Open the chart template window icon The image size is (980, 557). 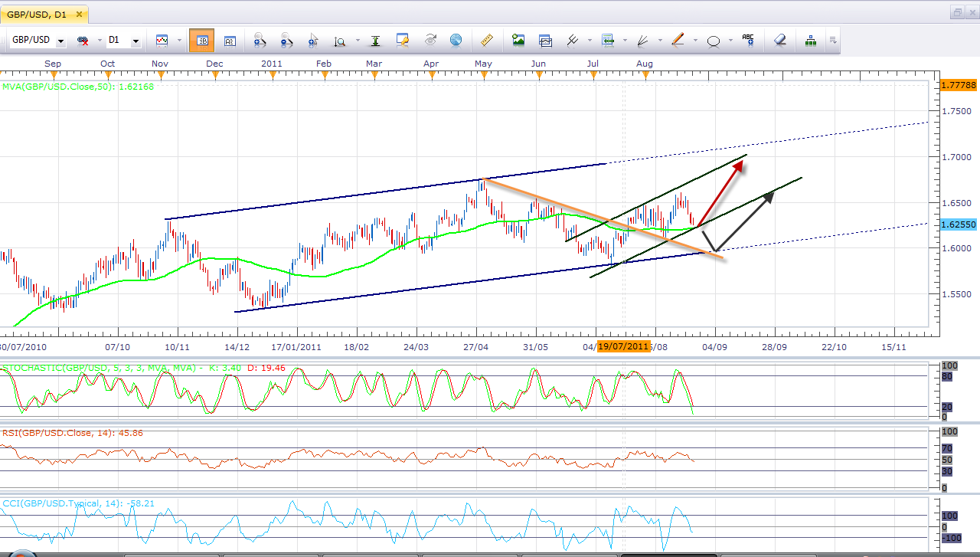click(545, 41)
